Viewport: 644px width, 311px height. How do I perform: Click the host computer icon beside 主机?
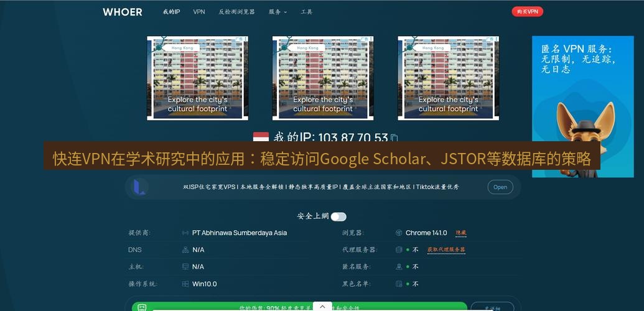coord(185,267)
